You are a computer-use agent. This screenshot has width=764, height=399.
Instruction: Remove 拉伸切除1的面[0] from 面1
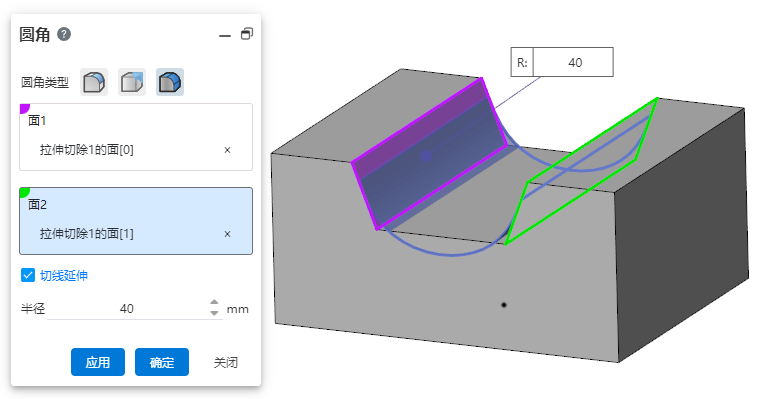coord(227,150)
